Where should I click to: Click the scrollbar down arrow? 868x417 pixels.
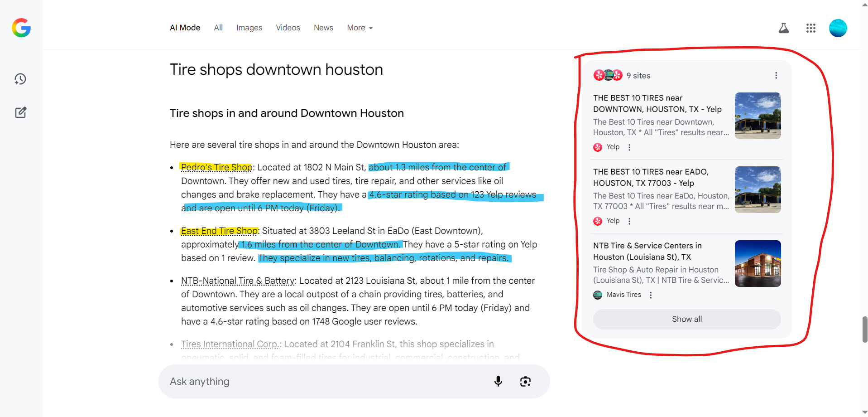point(864,412)
